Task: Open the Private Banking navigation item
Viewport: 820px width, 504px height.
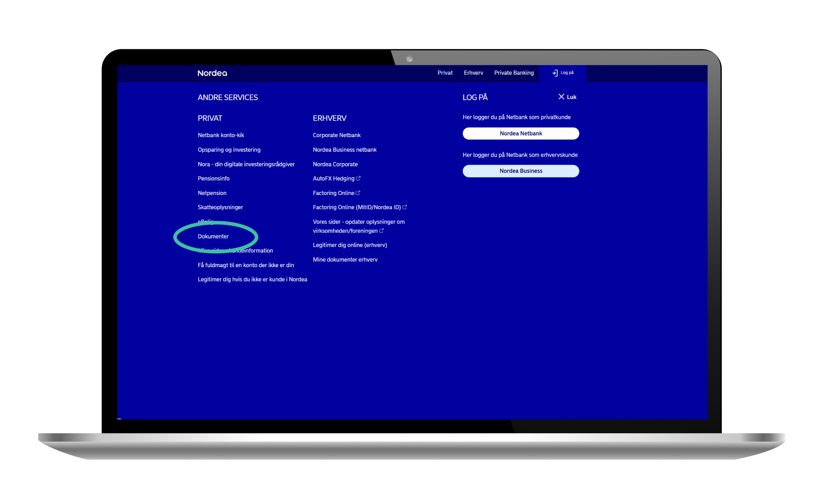Action: click(514, 73)
